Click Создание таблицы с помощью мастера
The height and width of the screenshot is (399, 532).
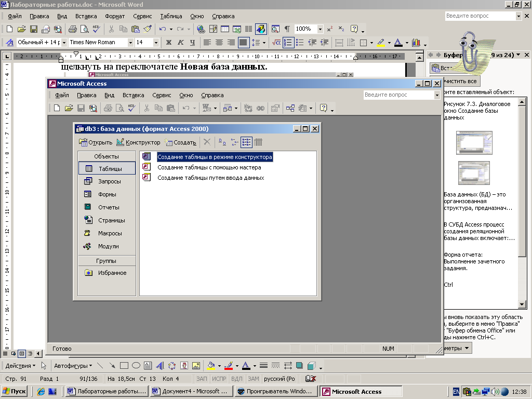[x=209, y=168]
